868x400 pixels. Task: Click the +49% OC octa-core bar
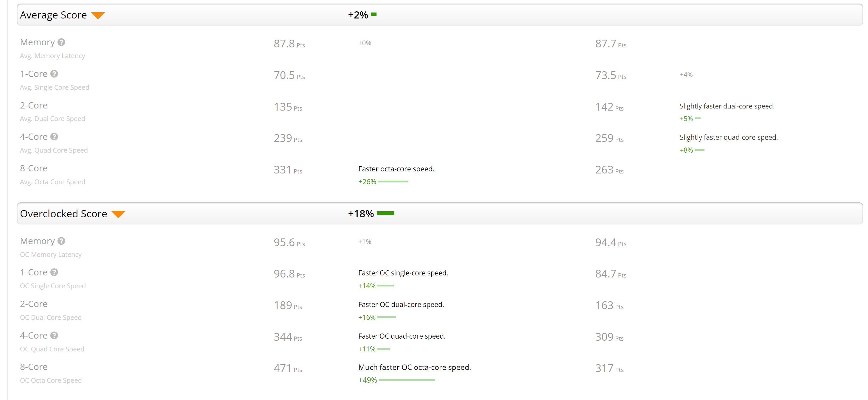(407, 380)
